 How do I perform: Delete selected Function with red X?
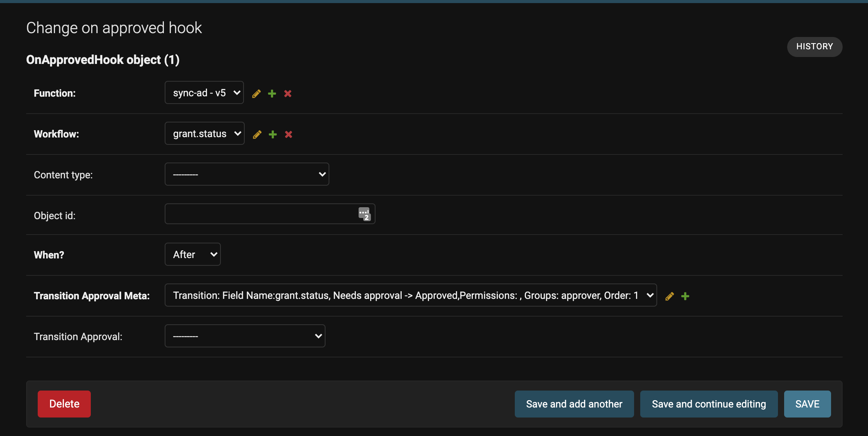pos(288,94)
